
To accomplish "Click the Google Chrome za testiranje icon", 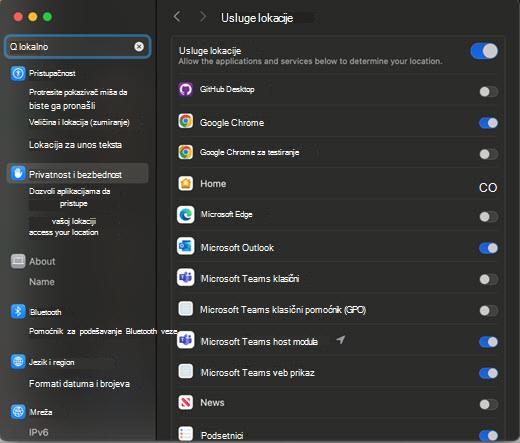I will tap(186, 152).
